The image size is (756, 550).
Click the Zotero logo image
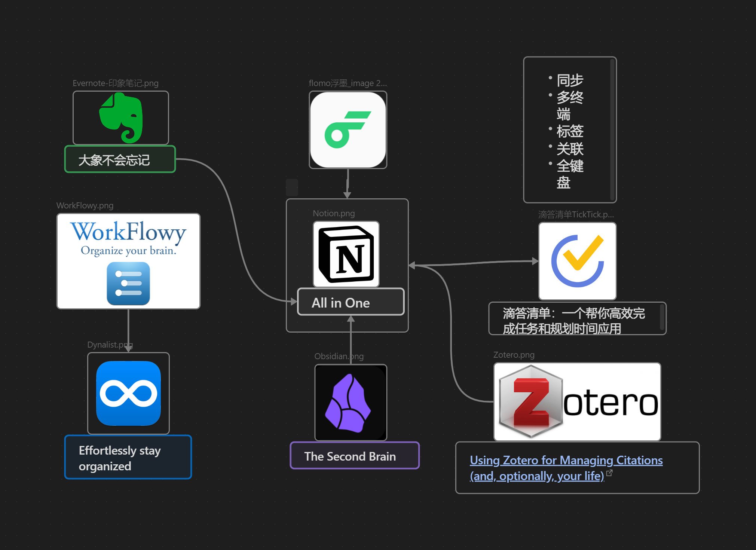pyautogui.click(x=577, y=402)
